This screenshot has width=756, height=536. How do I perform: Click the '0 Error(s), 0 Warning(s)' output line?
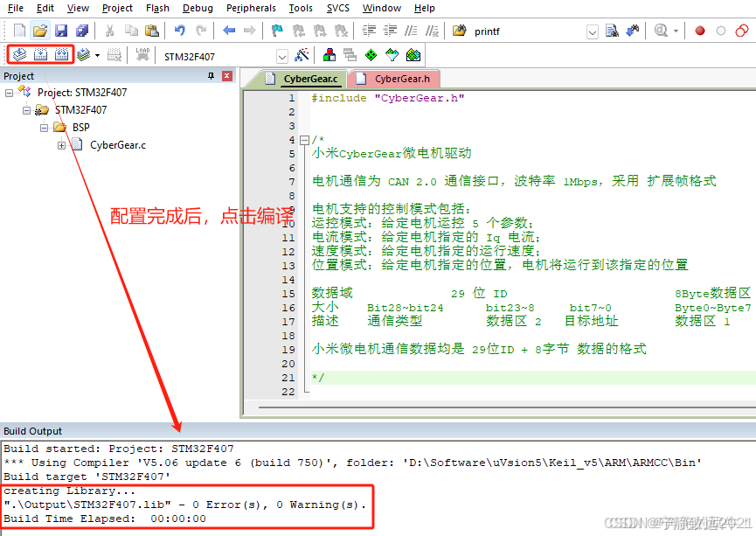(185, 505)
